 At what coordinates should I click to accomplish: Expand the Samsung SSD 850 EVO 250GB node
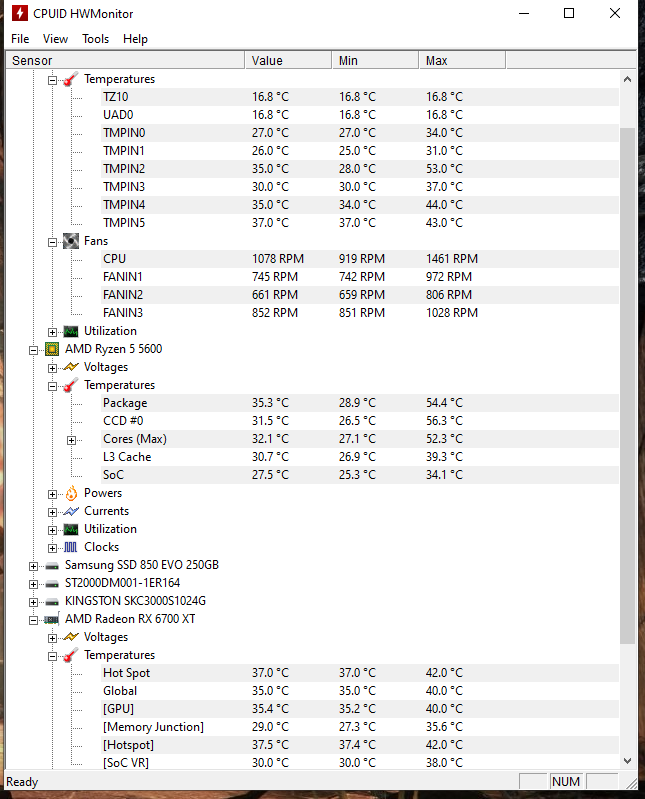point(34,566)
